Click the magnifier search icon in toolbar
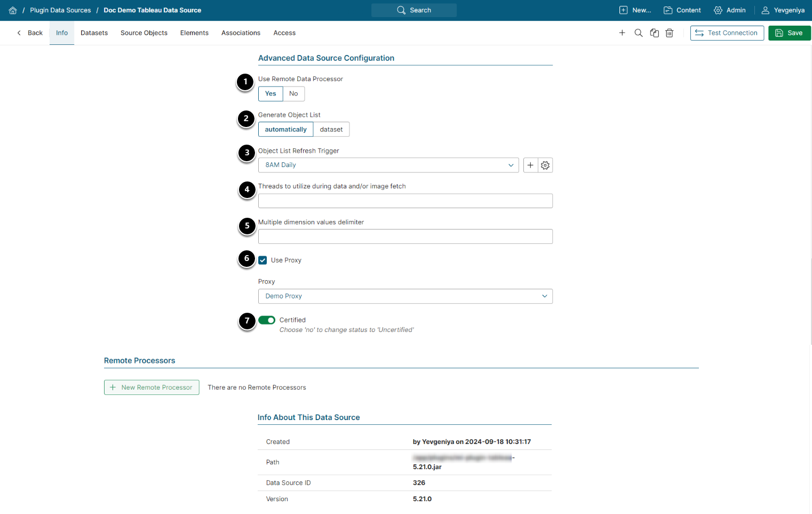812x514 pixels. point(639,33)
